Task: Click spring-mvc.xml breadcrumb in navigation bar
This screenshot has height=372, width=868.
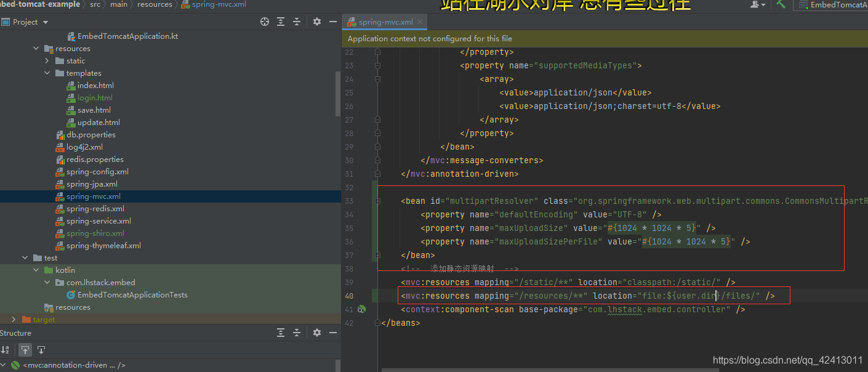Action: click(215, 4)
